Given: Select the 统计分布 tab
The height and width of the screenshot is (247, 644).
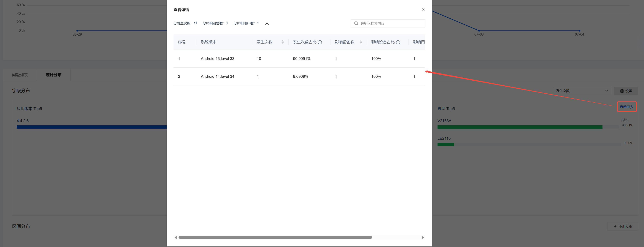Looking at the screenshot, I should click(53, 75).
